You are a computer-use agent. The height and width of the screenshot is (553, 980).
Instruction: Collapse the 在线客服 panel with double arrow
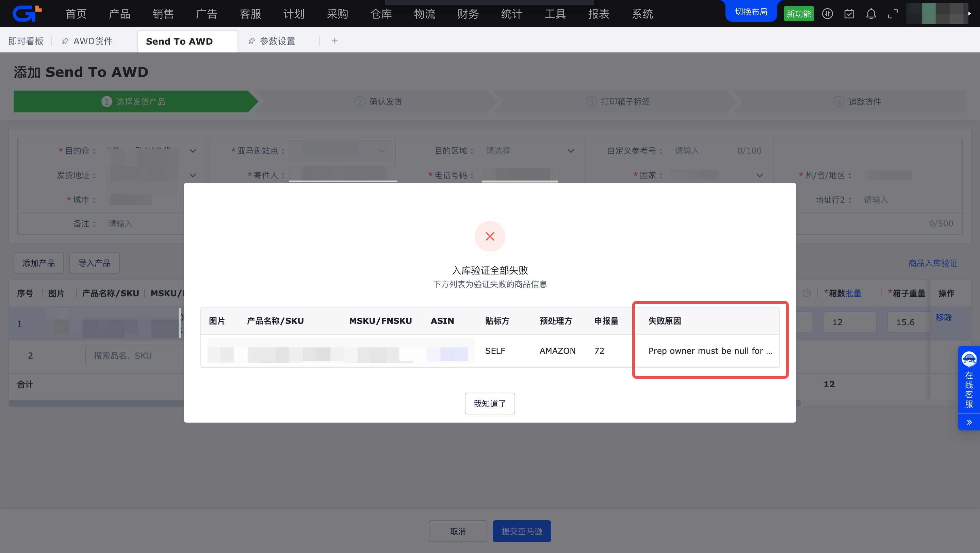click(x=968, y=422)
